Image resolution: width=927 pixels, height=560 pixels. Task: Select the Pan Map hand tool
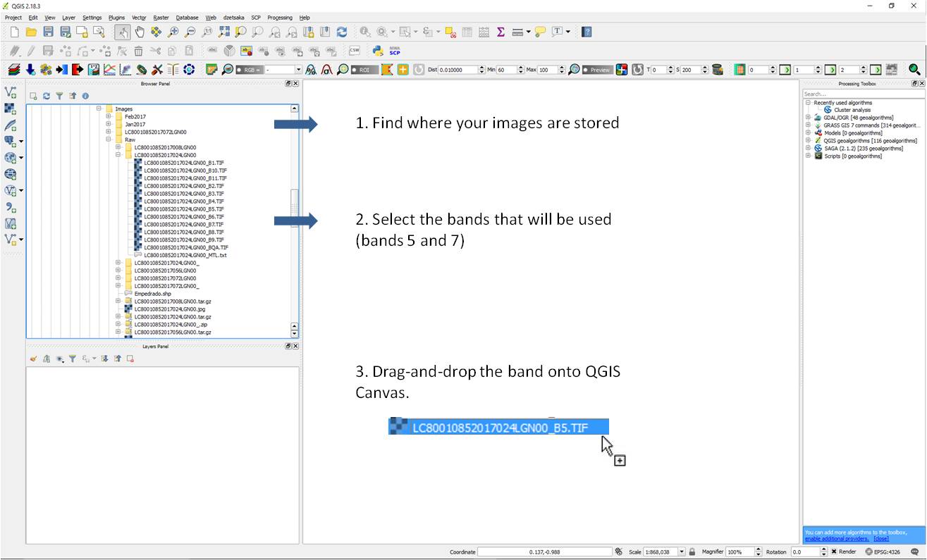[x=140, y=32]
